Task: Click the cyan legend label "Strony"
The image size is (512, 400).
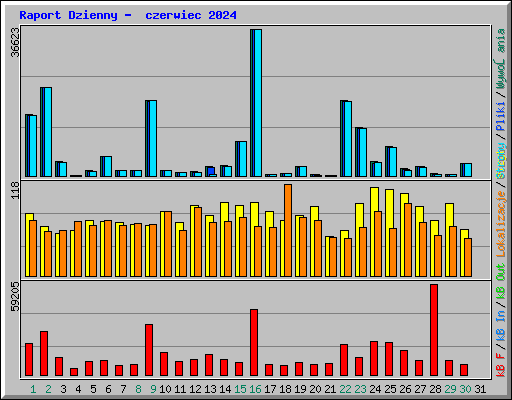Action: (501, 161)
